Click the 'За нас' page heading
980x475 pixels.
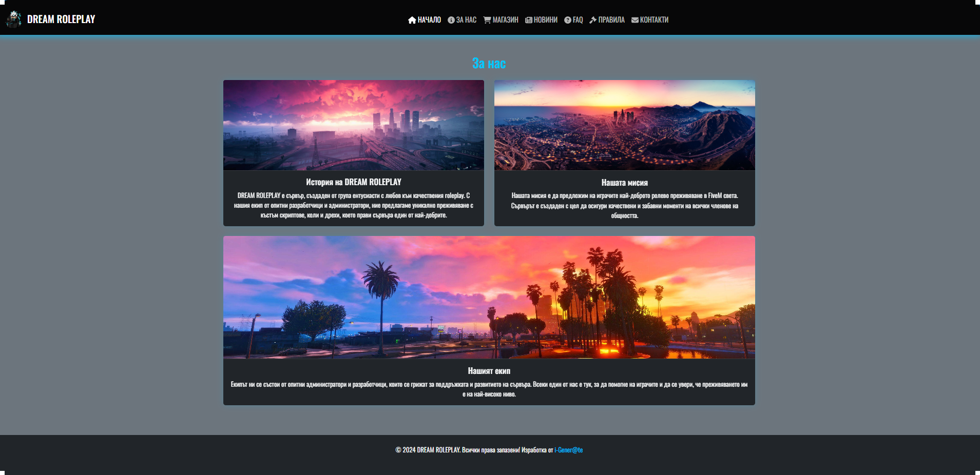pyautogui.click(x=489, y=63)
